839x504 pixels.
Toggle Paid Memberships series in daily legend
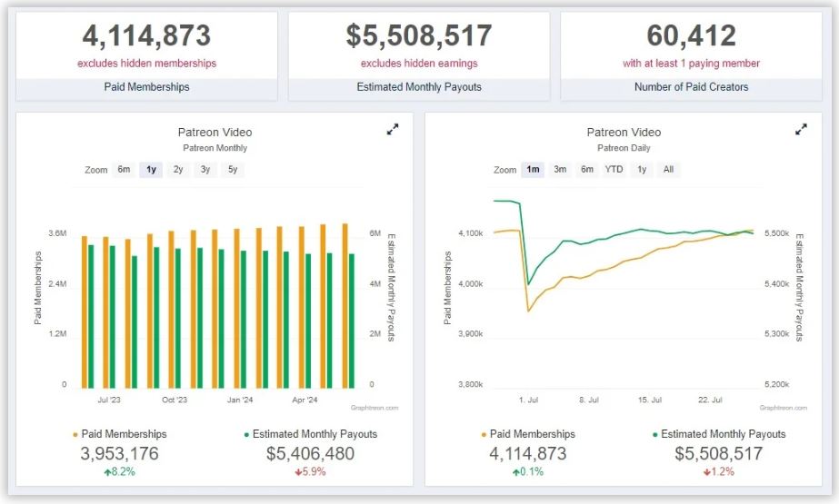(528, 434)
